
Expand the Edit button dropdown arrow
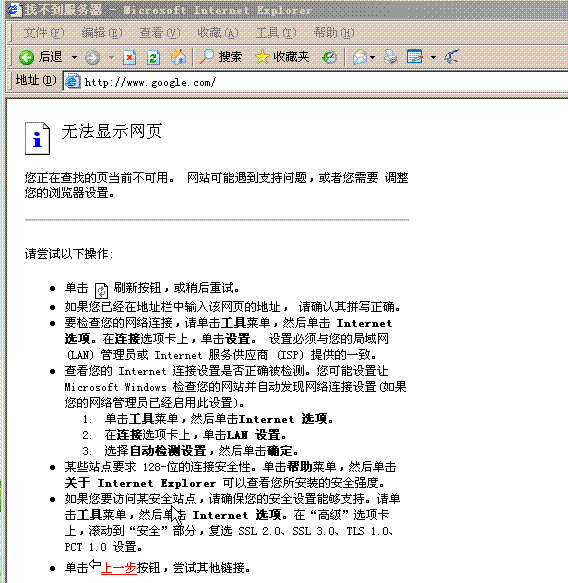coord(433,57)
